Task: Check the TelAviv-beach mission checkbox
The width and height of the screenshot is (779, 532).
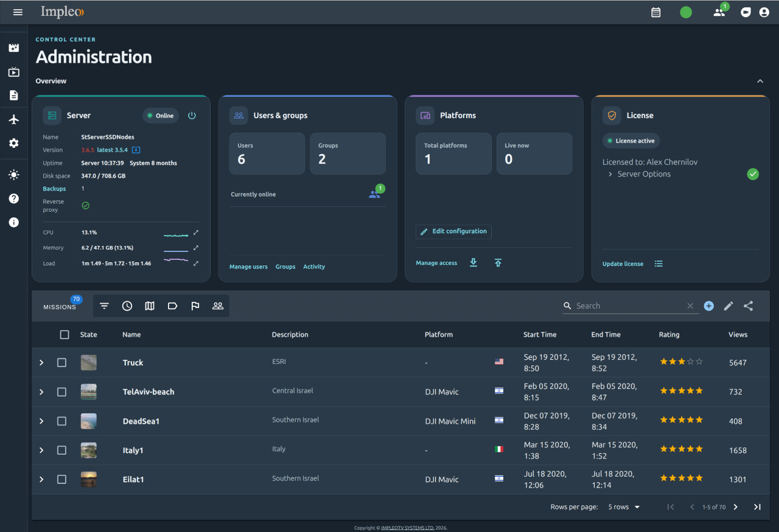Action: 61,392
